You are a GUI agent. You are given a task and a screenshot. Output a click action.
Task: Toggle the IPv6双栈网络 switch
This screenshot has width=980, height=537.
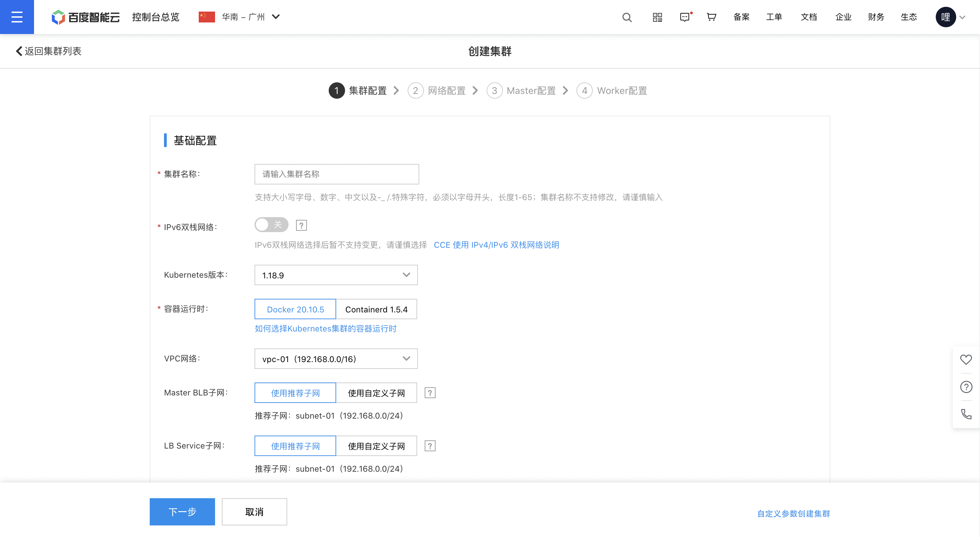click(271, 225)
